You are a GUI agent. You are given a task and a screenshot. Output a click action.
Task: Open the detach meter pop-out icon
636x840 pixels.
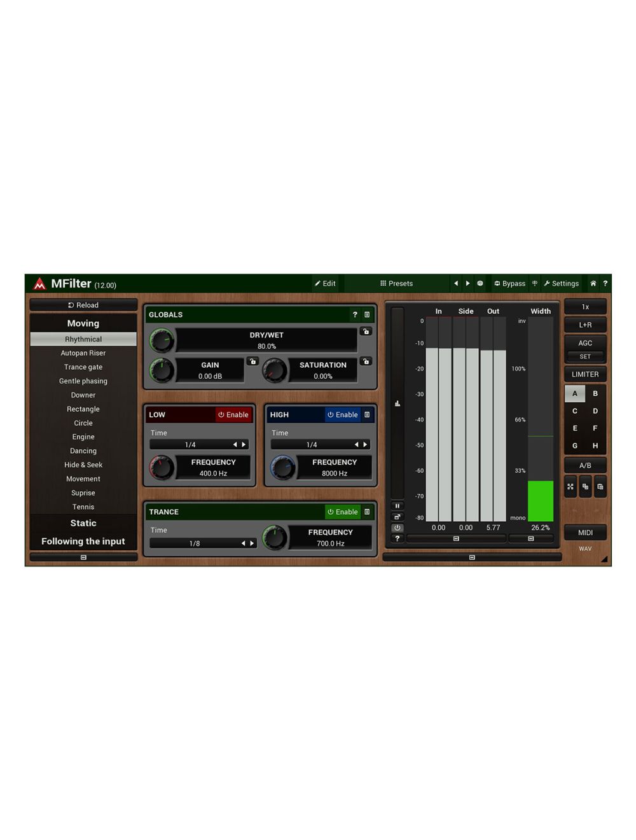[397, 517]
